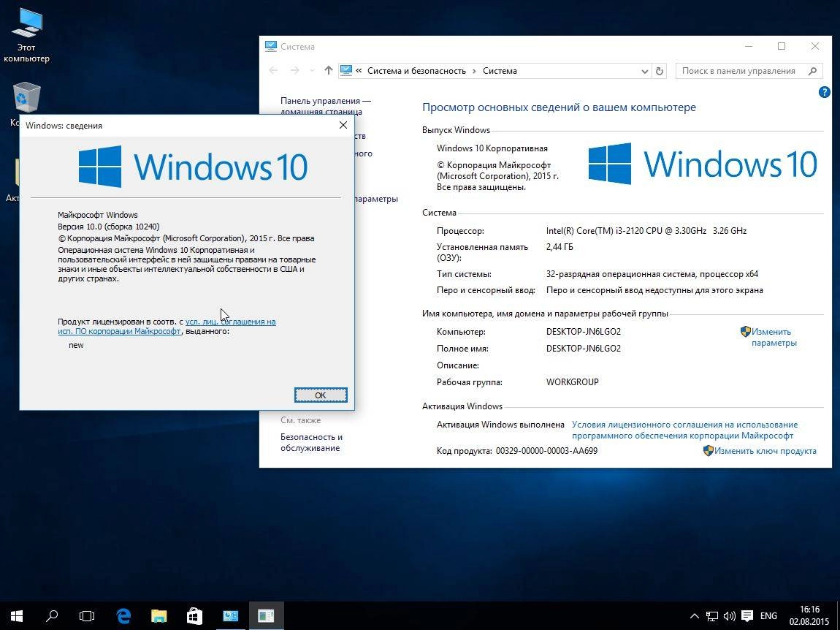
Task: Select the computer name DESKTOP-JN6LGO2 next to 'Компьютер:'
Action: coord(584,332)
